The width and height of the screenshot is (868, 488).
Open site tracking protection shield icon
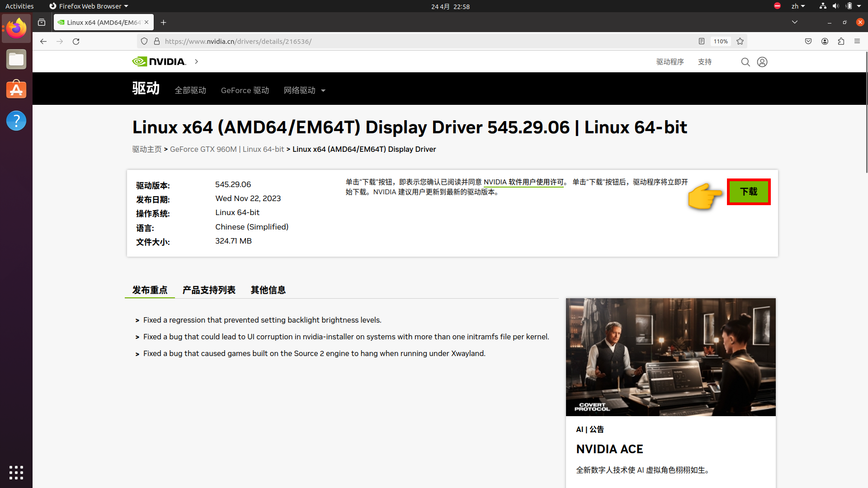(144, 42)
